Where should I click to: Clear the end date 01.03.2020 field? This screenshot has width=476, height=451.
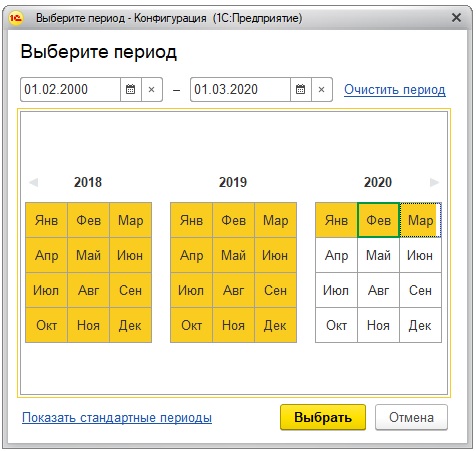[x=322, y=89]
